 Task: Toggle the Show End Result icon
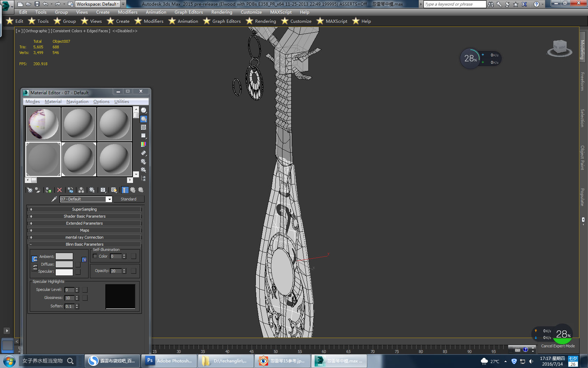125,190
